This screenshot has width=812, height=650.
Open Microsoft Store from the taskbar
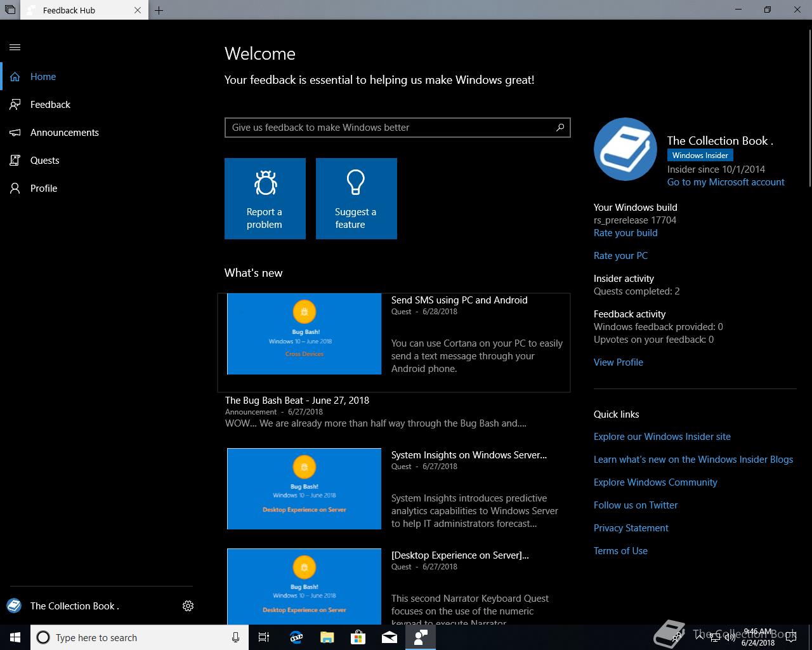point(358,637)
